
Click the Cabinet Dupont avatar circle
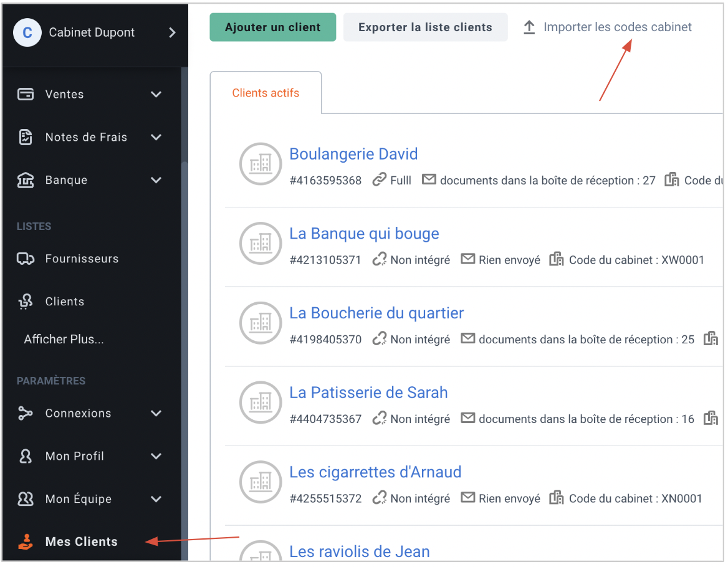pyautogui.click(x=27, y=32)
